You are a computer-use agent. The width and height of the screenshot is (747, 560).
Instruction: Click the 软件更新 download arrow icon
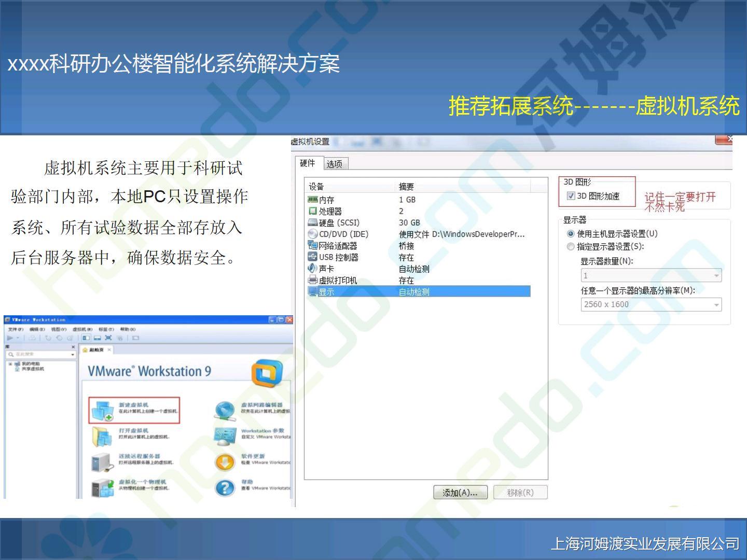tap(225, 462)
